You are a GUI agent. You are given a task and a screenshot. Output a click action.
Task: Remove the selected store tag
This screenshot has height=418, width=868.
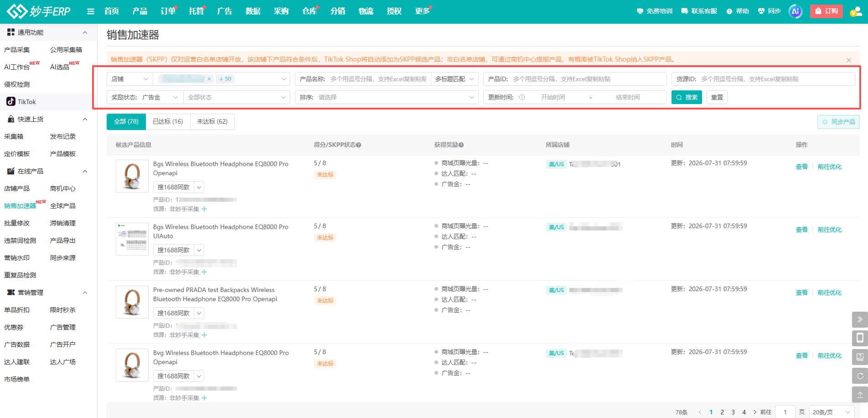209,79
